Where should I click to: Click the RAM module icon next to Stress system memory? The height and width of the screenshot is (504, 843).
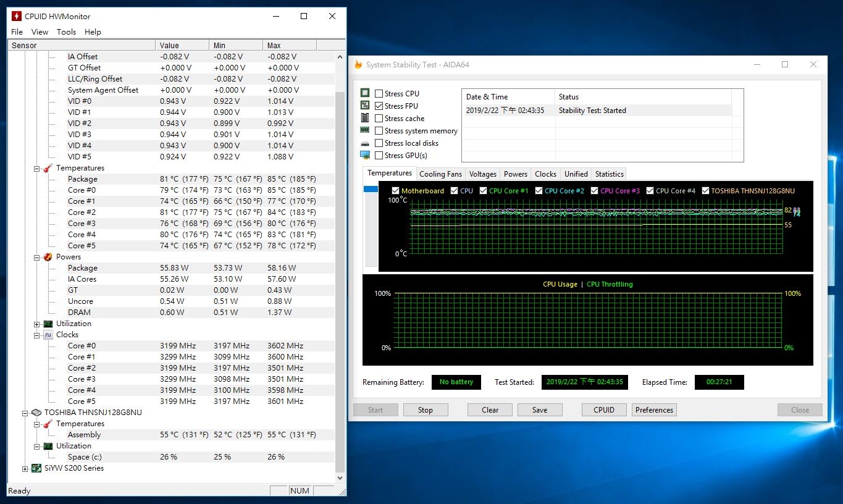pyautogui.click(x=365, y=130)
